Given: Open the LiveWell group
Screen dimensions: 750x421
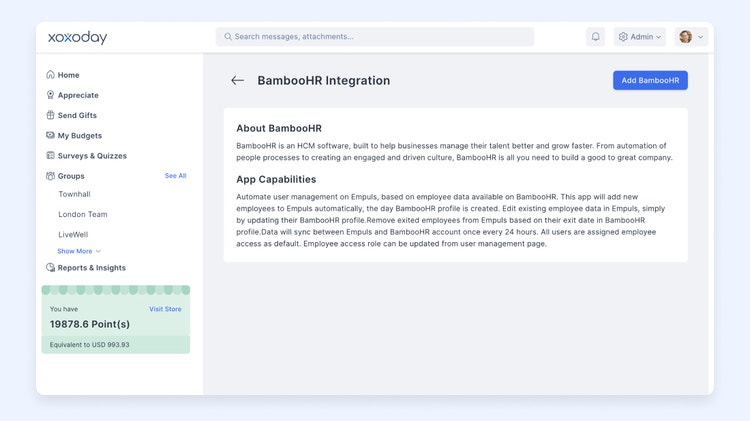Looking at the screenshot, I should [x=73, y=234].
